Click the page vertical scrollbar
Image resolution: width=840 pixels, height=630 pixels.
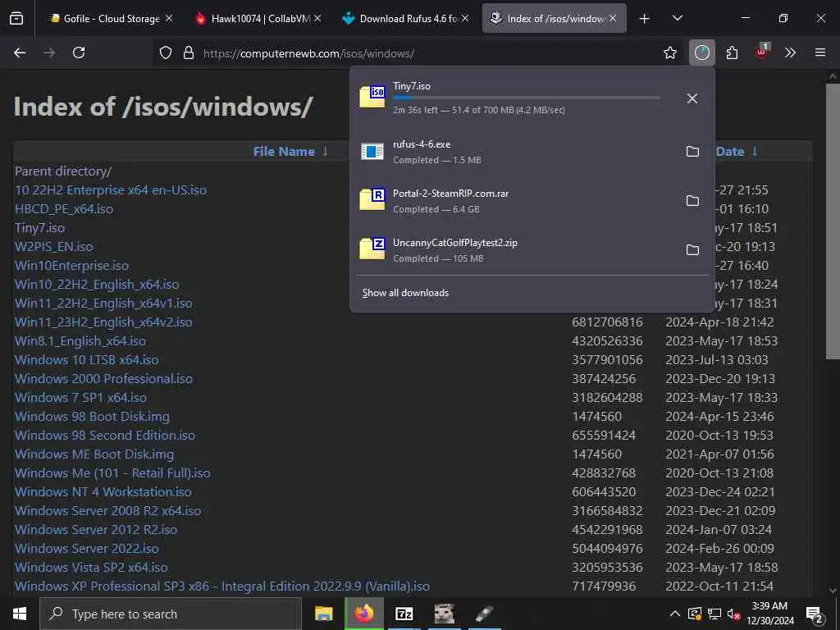[833, 221]
